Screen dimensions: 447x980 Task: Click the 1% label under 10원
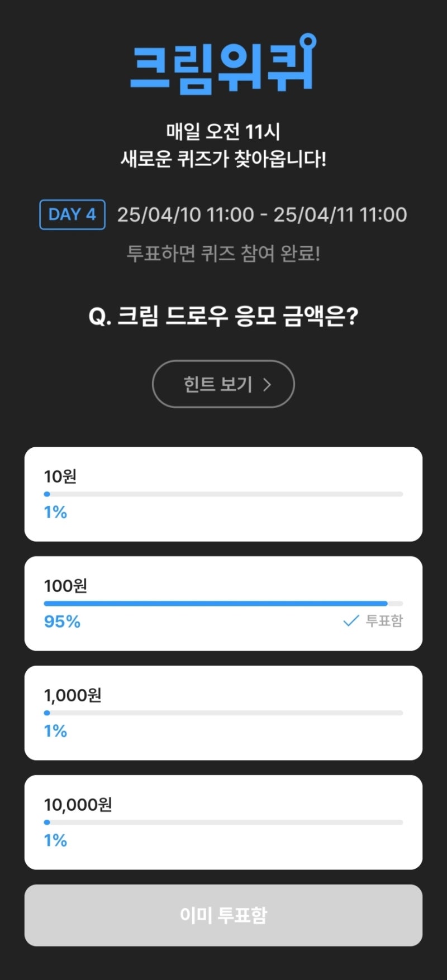(55, 512)
